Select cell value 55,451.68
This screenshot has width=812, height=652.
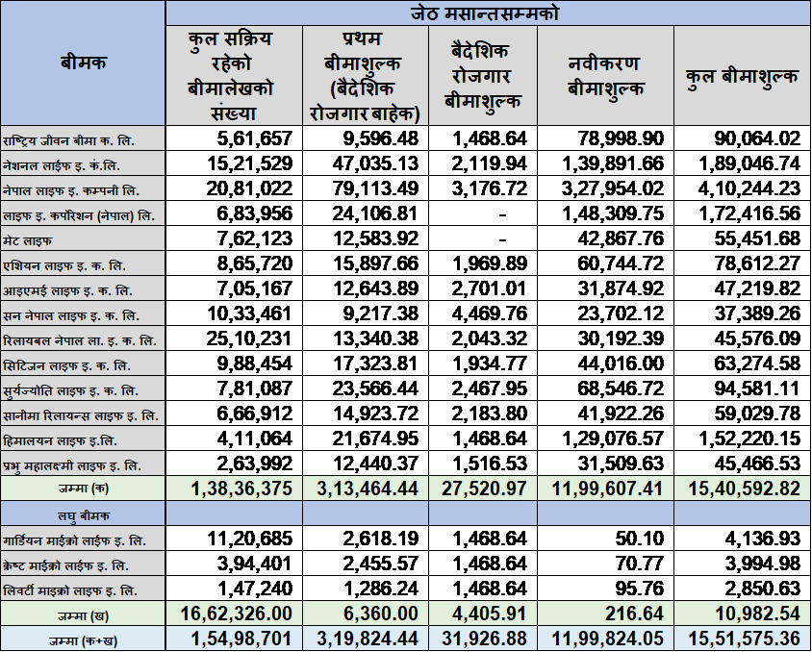(757, 238)
